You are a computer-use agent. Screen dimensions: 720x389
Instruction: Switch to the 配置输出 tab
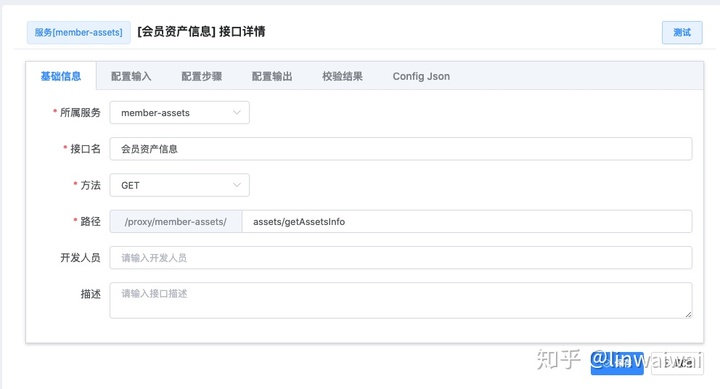[x=272, y=76]
